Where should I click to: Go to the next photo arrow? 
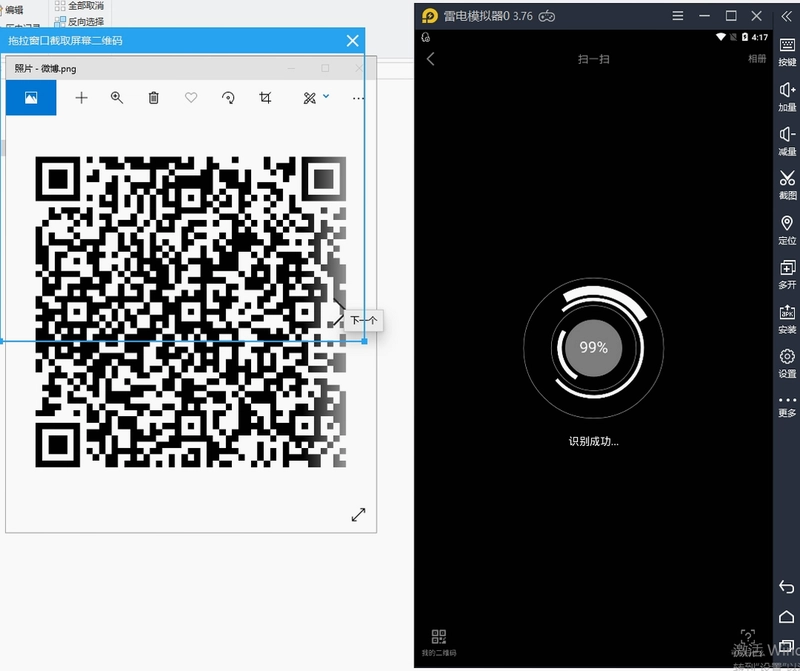pos(339,312)
